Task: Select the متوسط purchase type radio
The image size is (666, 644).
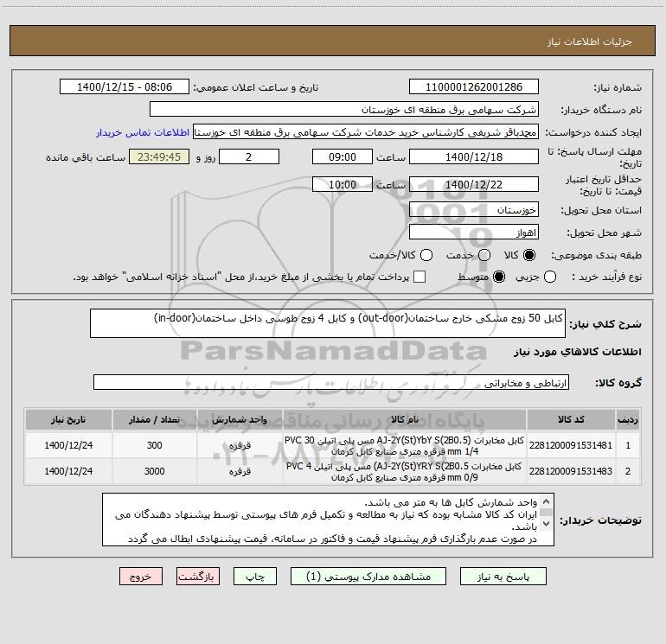Action: coord(499,277)
